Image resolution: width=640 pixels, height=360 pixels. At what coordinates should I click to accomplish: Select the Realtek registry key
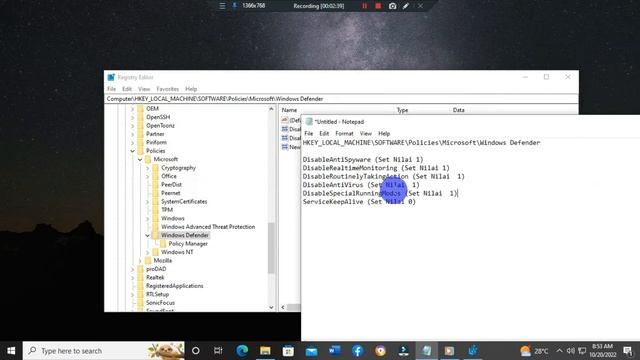coord(155,277)
